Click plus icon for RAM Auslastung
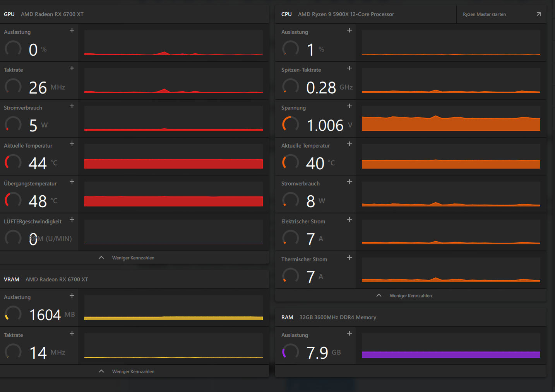The image size is (555, 392). [349, 333]
